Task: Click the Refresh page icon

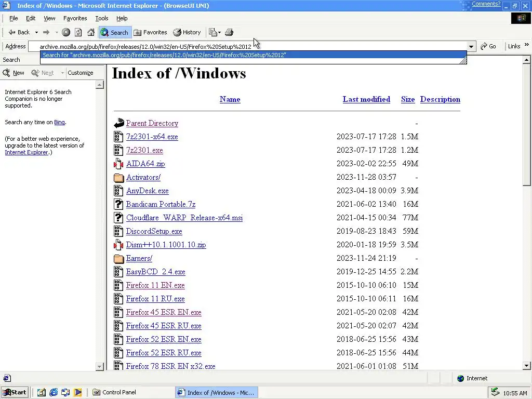Action: [78, 32]
